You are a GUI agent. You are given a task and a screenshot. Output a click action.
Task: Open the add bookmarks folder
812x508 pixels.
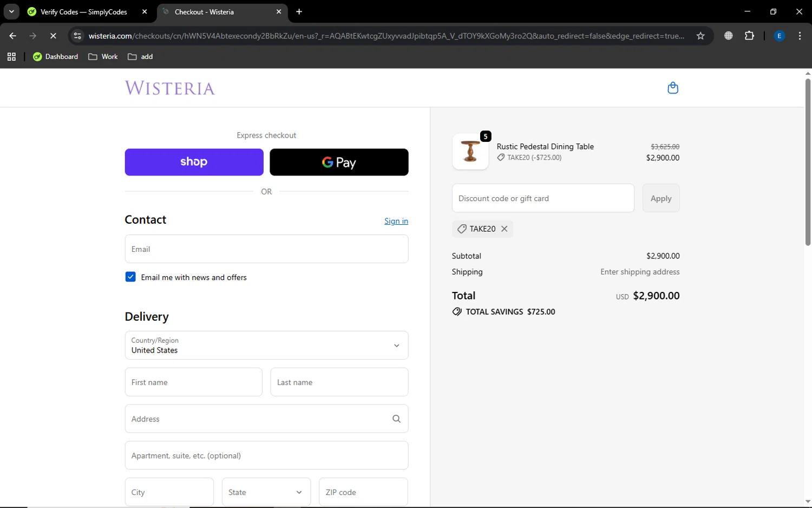(140, 56)
